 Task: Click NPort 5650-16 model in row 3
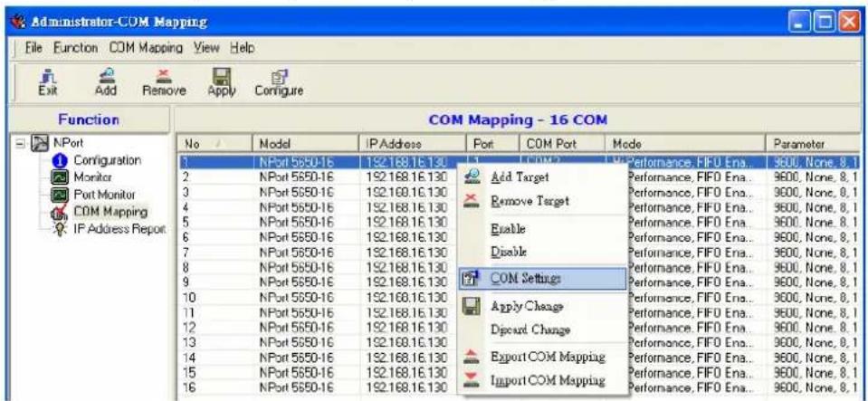click(296, 194)
